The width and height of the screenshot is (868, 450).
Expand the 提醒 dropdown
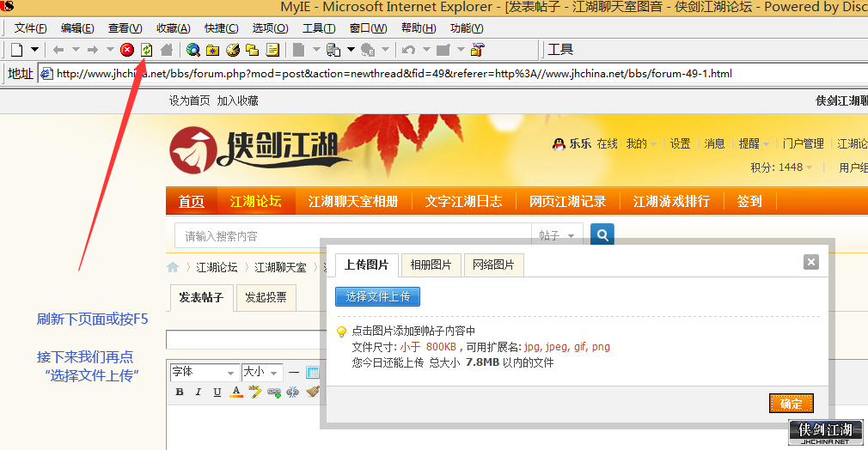tap(754, 144)
